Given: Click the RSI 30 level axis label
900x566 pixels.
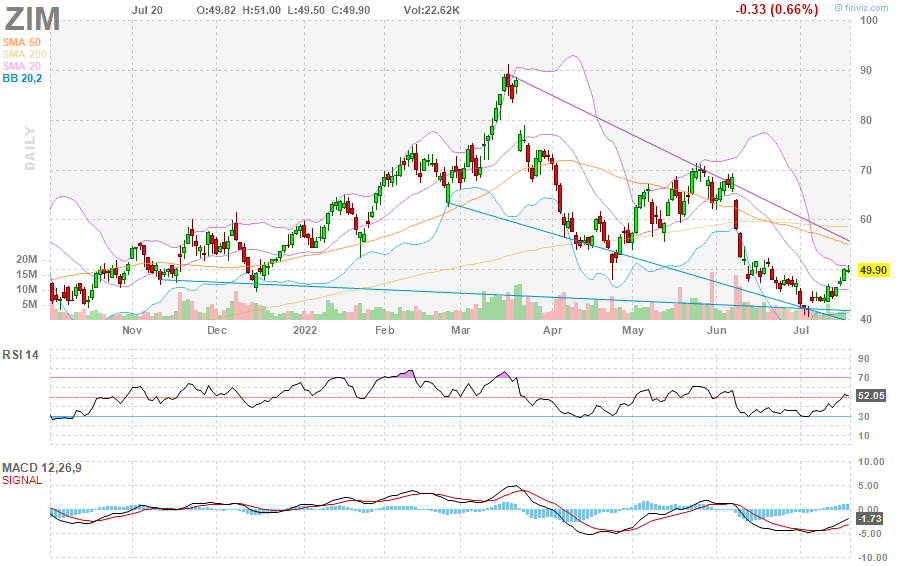Looking at the screenshot, I should point(864,417).
